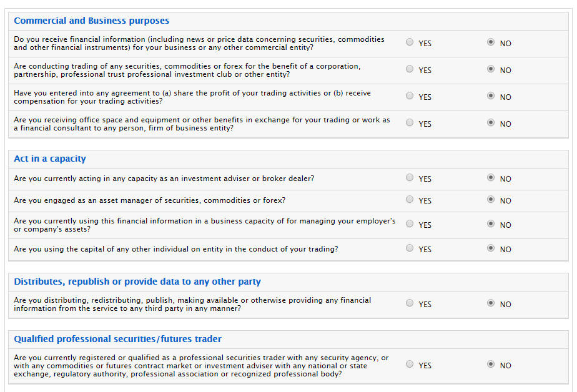
Task: Pick YES for receiving office space and equipment
Action: point(410,123)
